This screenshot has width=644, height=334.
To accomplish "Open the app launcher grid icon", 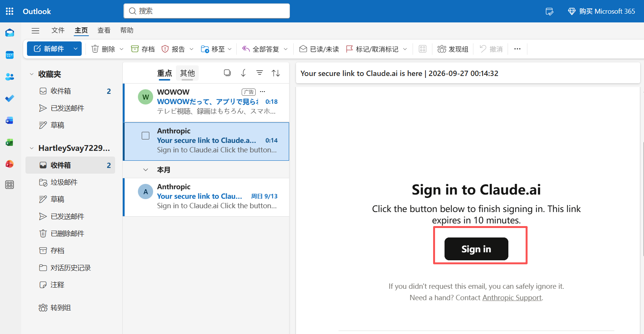I will [x=9, y=11].
